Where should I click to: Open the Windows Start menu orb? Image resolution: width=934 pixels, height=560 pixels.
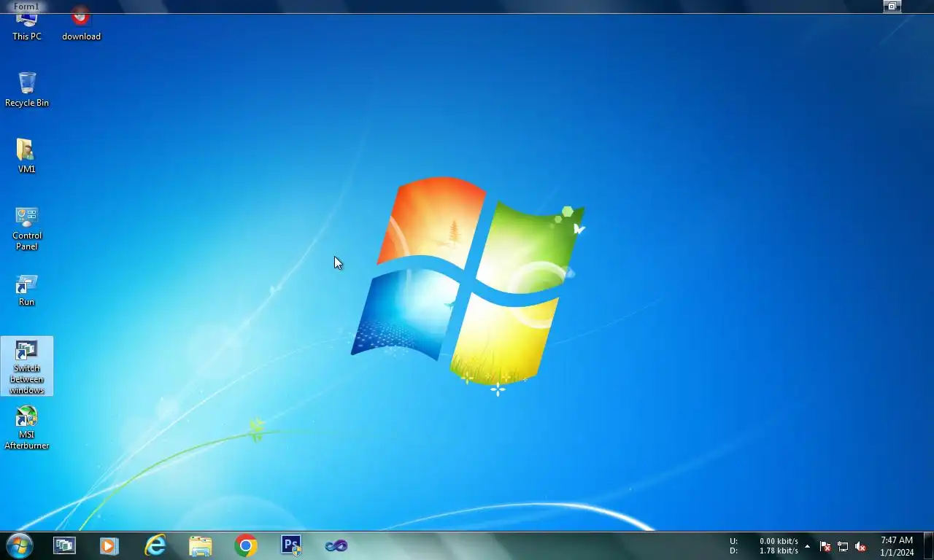pyautogui.click(x=19, y=545)
